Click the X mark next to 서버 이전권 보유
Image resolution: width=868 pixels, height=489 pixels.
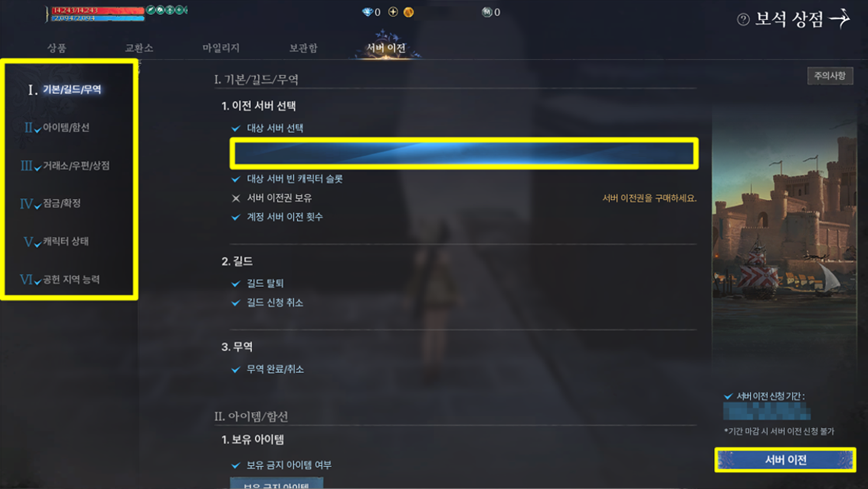[236, 198]
